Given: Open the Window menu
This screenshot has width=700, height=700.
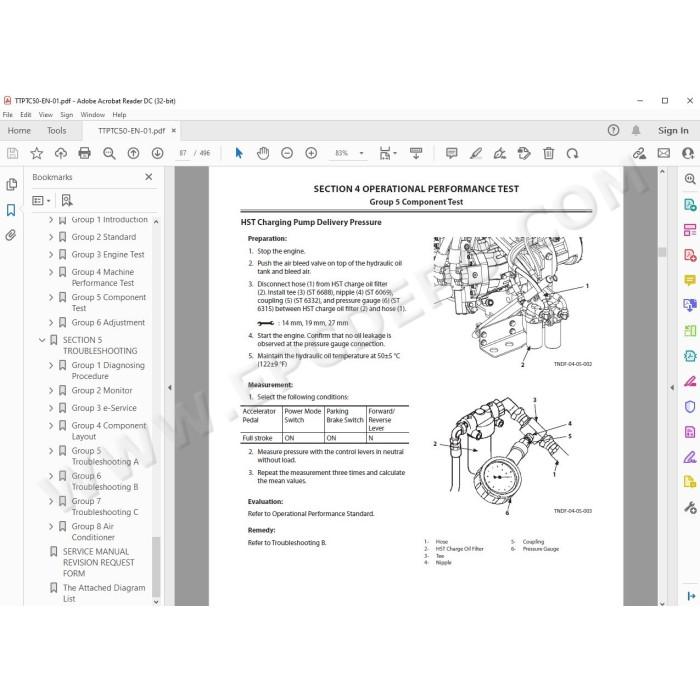Looking at the screenshot, I should click(92, 115).
